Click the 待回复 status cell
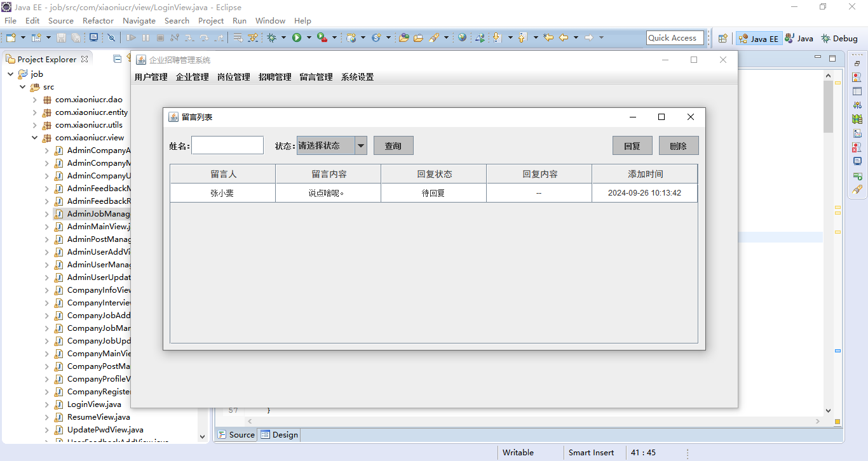 [x=433, y=193]
